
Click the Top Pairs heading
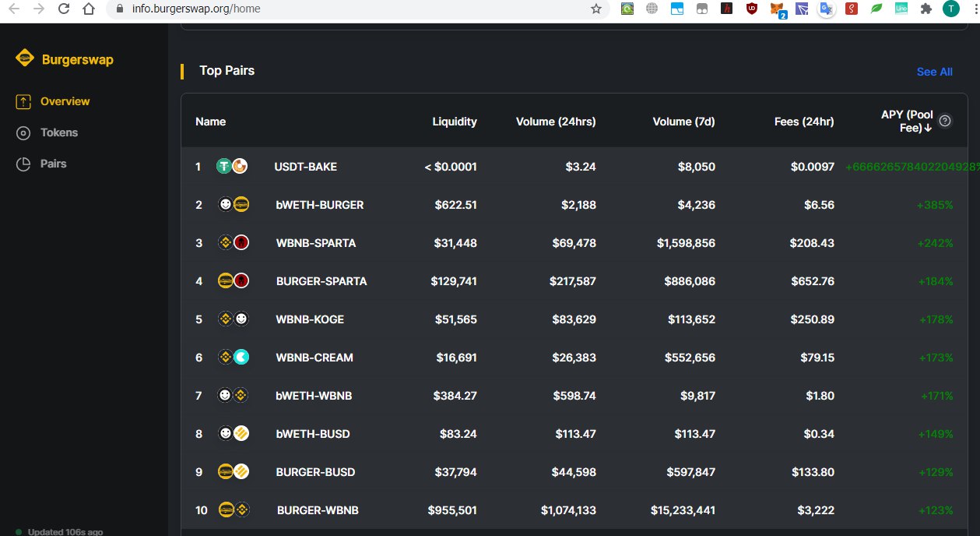(x=227, y=71)
